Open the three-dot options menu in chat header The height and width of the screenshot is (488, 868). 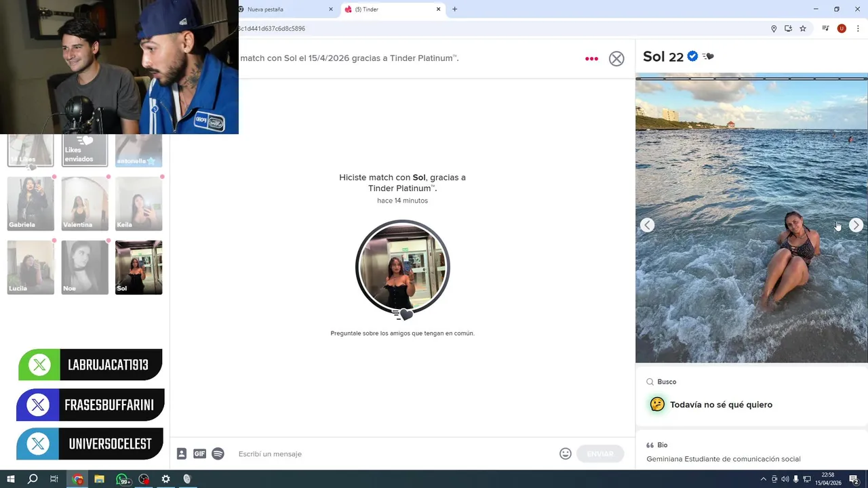click(591, 58)
